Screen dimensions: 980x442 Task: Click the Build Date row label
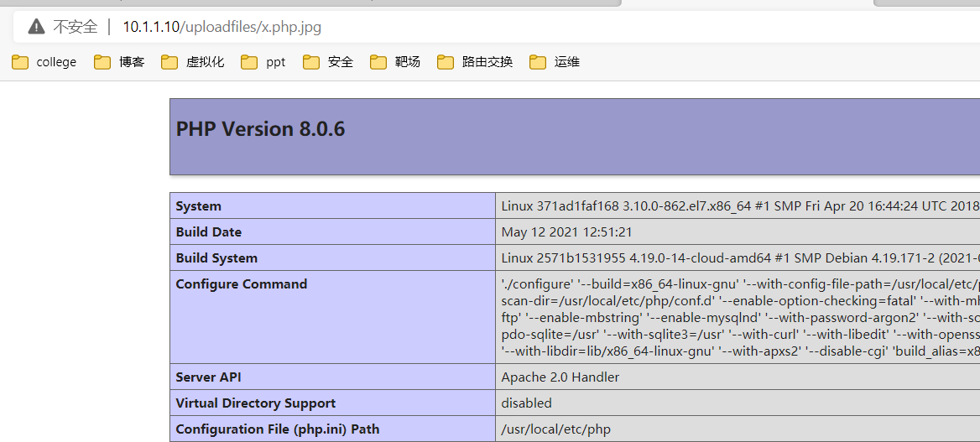point(209,232)
